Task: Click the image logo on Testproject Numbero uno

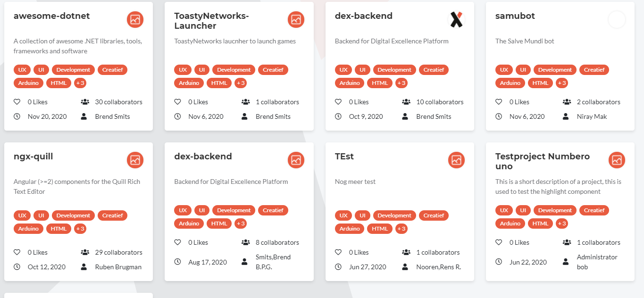Action: point(617,160)
